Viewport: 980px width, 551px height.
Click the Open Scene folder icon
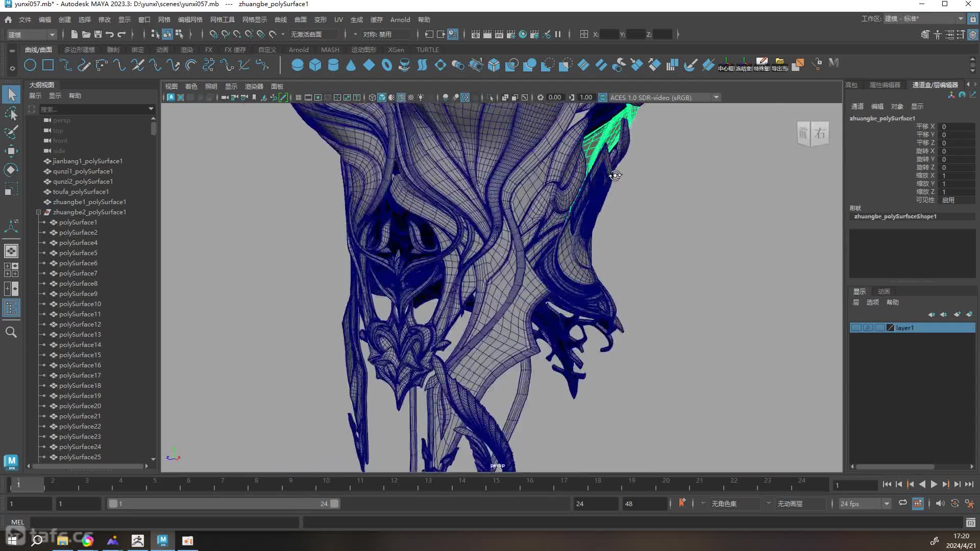86,34
